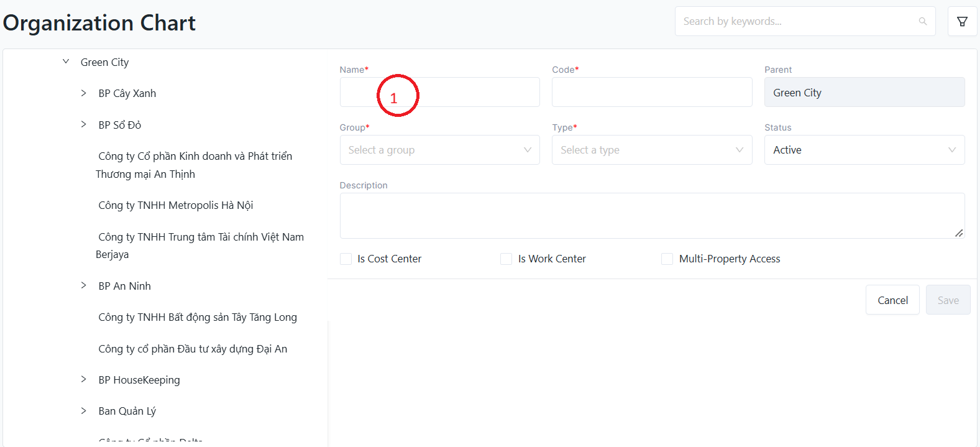This screenshot has width=980, height=447.
Task: Select Công ty TNHH Metropolis Hà Nội
Action: point(176,205)
